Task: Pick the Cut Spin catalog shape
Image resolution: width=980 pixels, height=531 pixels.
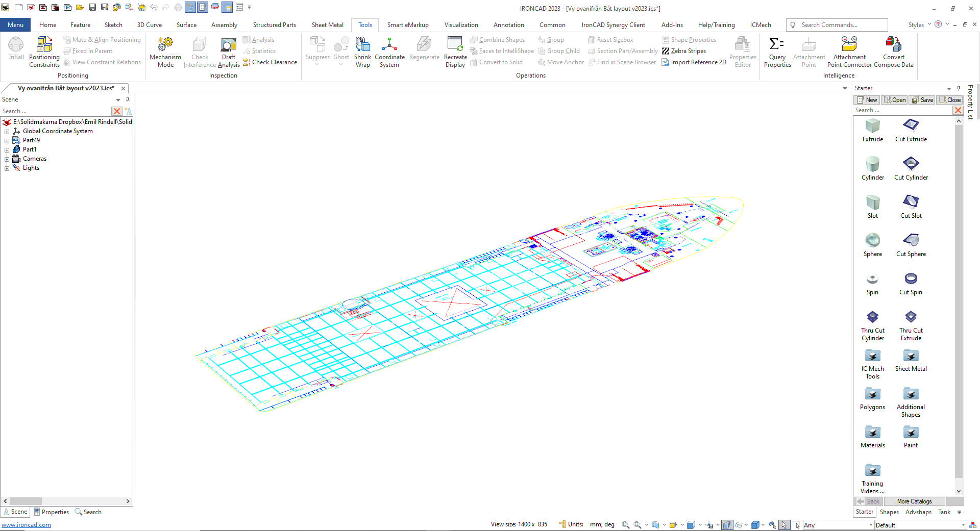Action: click(911, 283)
